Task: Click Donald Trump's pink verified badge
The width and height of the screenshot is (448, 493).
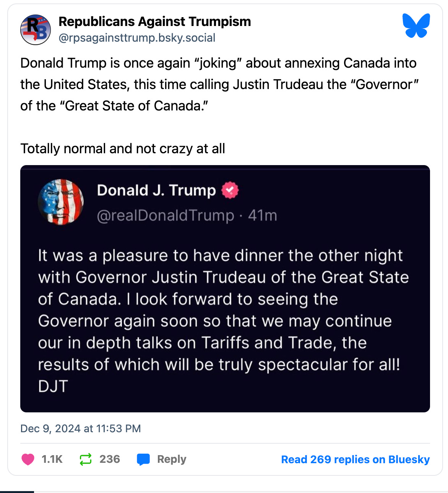Action: coord(230,190)
